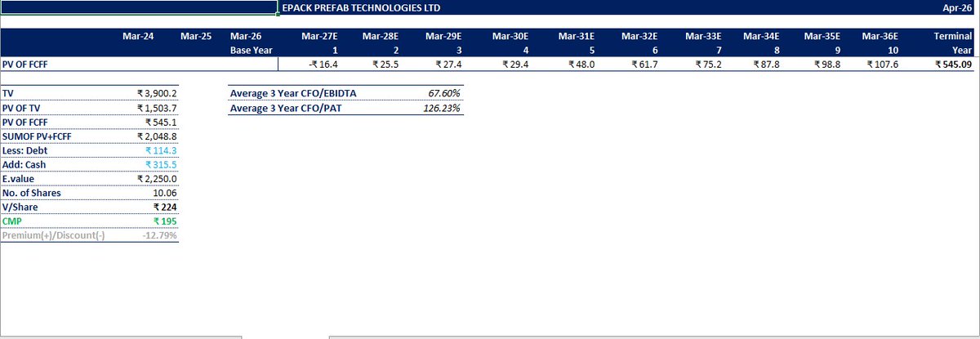
Task: Select the Mar-29E column header
Action: click(x=443, y=37)
